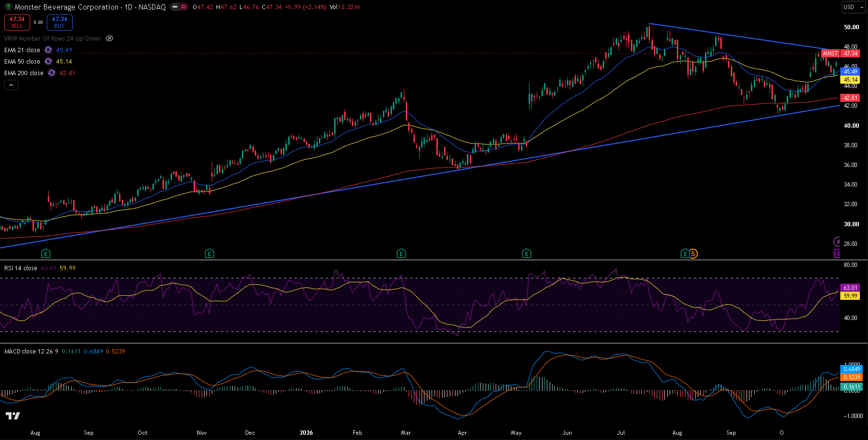Click the Oct label on the time axis
Viewport: 868px width, 440px height.
[142, 432]
